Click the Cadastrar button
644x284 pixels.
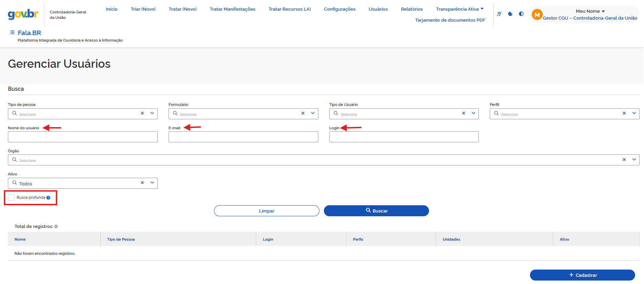coord(582,275)
